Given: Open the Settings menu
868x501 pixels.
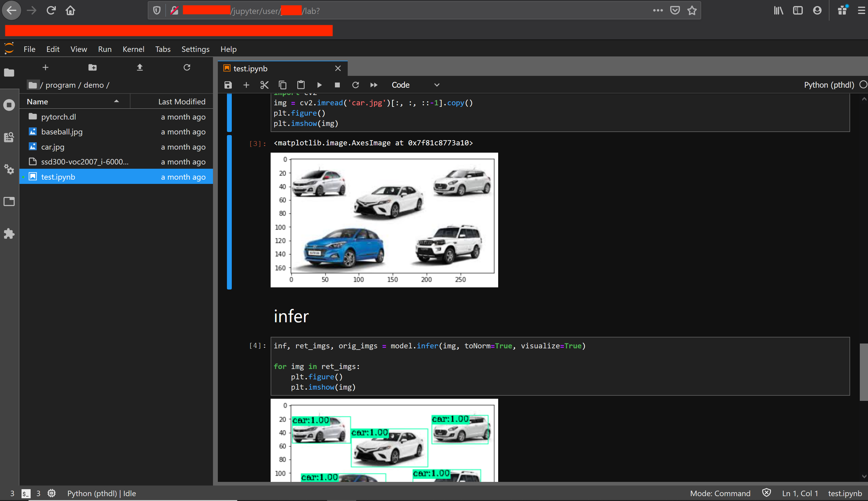Looking at the screenshot, I should tap(195, 49).
